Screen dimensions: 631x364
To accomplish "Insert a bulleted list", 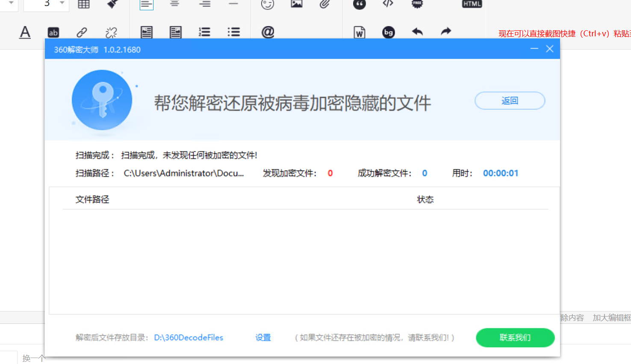I will pyautogui.click(x=233, y=32).
